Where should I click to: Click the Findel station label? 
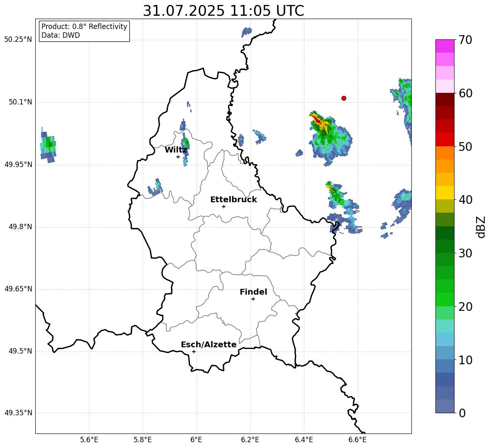coord(253,292)
